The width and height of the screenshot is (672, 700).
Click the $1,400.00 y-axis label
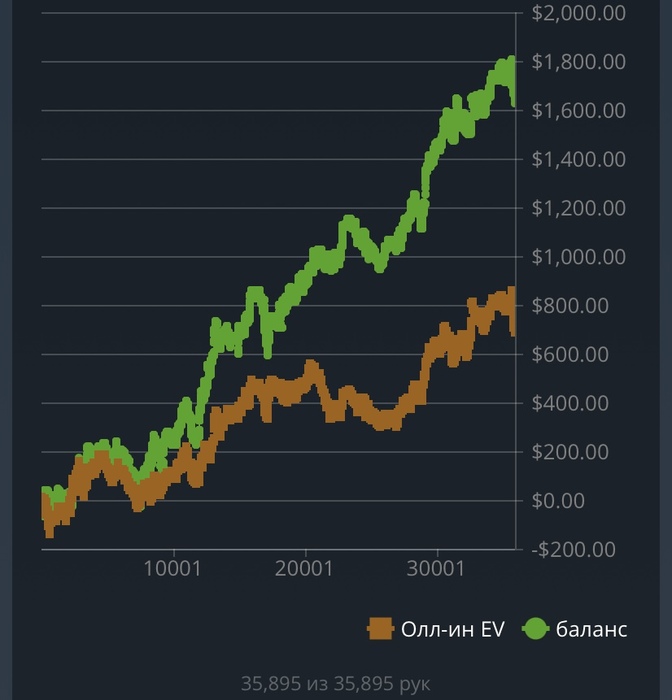click(x=579, y=159)
